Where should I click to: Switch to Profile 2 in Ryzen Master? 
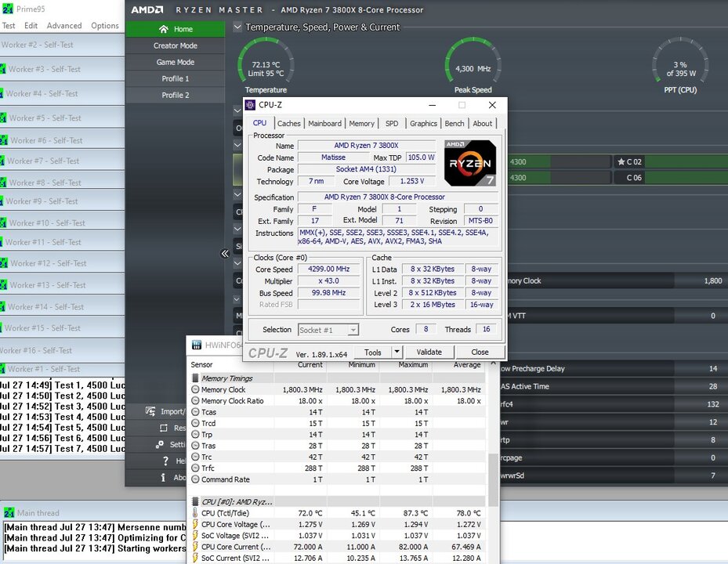175,95
